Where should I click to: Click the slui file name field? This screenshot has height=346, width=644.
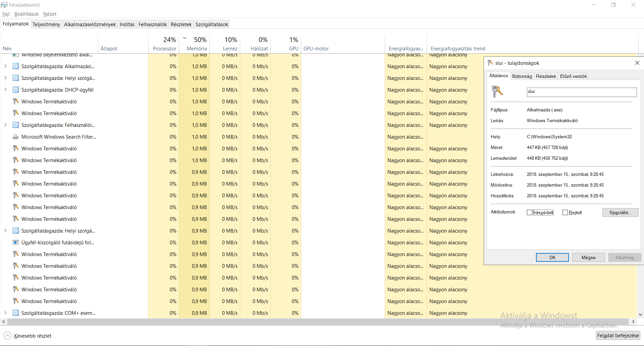coord(582,92)
